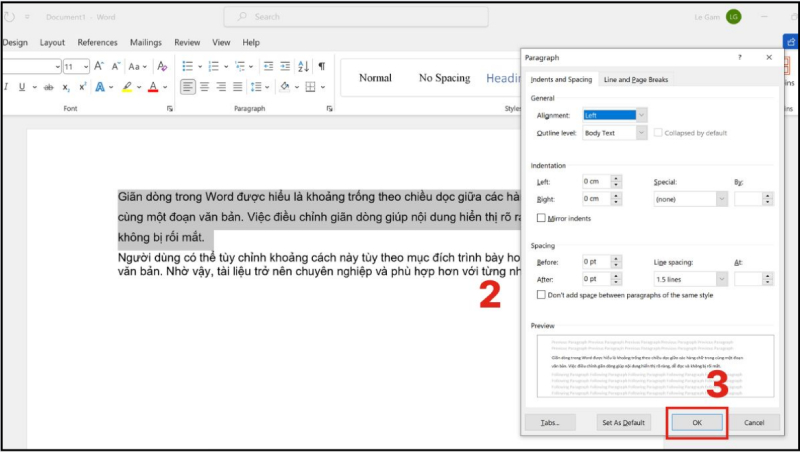
Task: Click the Justify alignment icon
Action: coord(238,87)
